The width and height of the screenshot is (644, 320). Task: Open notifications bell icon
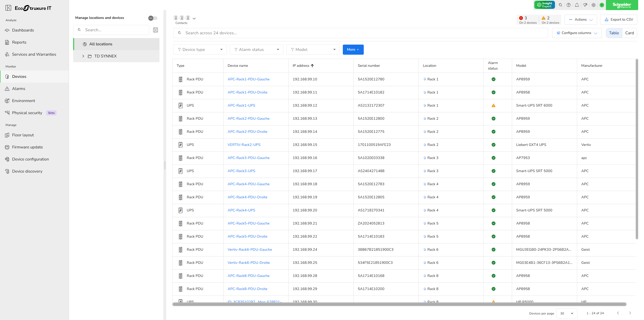pos(577,5)
